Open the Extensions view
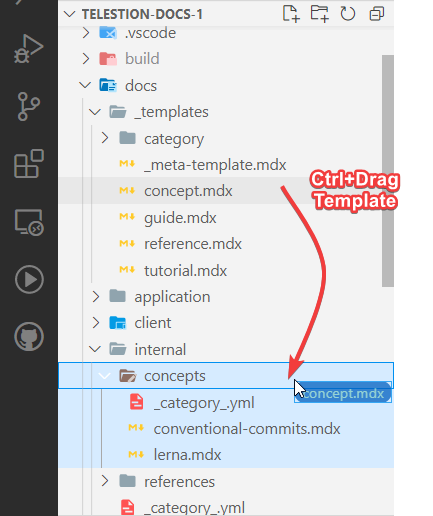 click(x=29, y=163)
